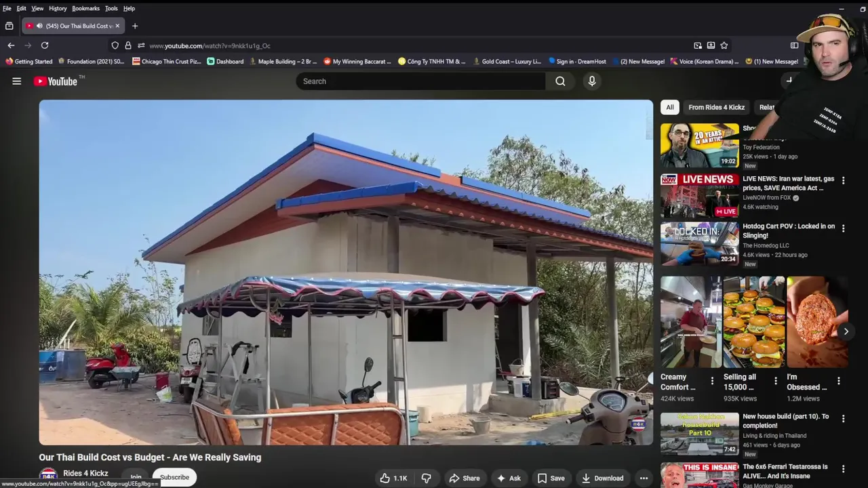The height and width of the screenshot is (488, 868).
Task: Open the Toy Federation 19:02 thumbnail
Action: pos(700,145)
